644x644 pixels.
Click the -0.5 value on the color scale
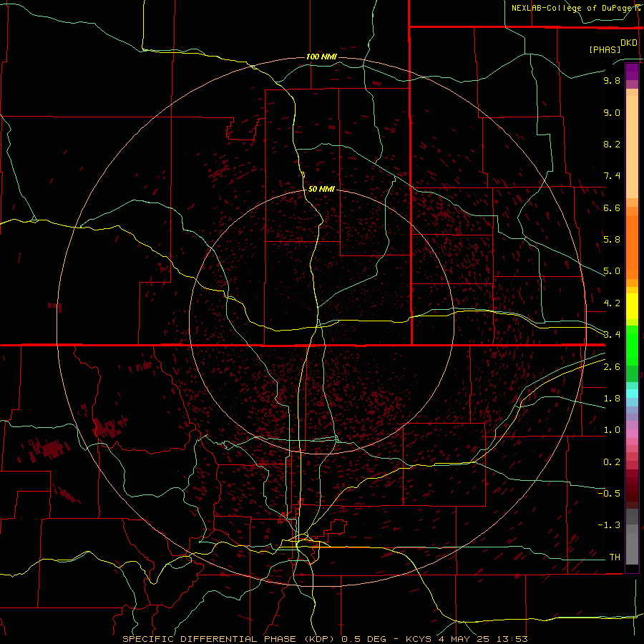(610, 493)
